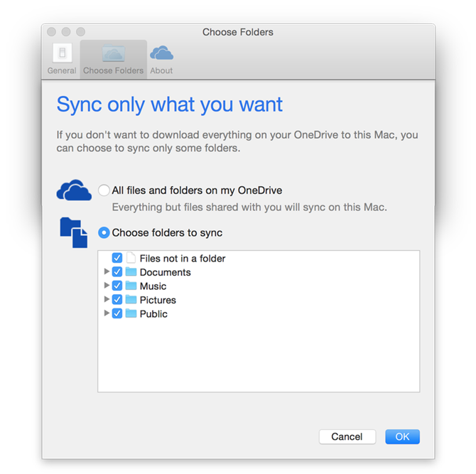Expand the Documents folder tree
The image size is (476, 474).
pos(107,271)
